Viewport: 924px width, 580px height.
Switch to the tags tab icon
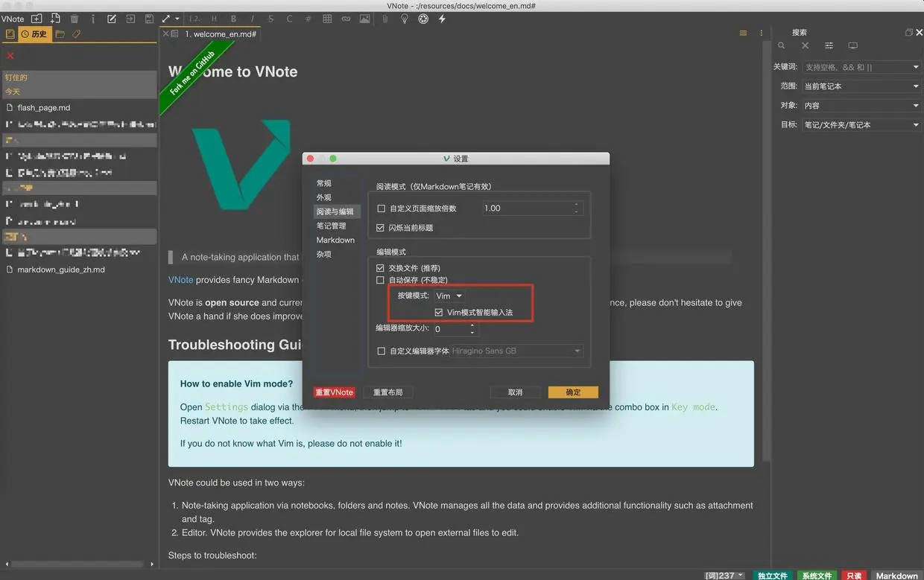click(76, 34)
